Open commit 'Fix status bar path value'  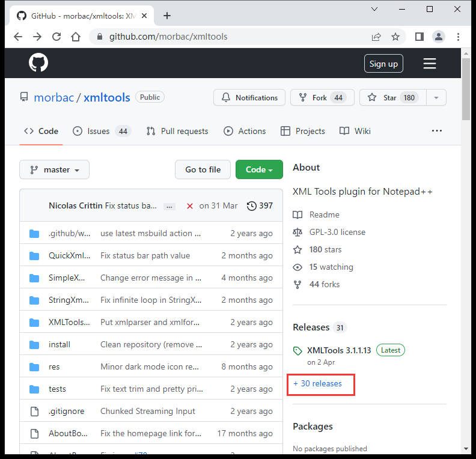pyautogui.click(x=145, y=255)
